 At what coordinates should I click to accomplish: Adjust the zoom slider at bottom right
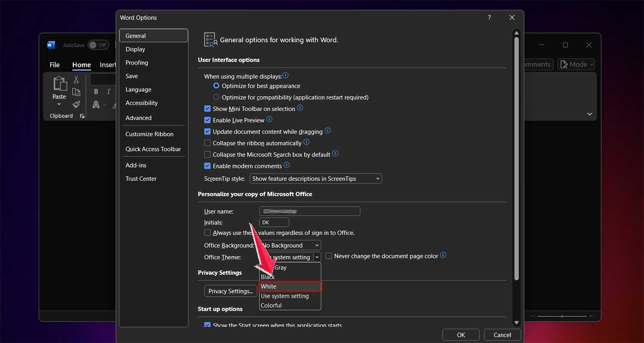point(562,316)
